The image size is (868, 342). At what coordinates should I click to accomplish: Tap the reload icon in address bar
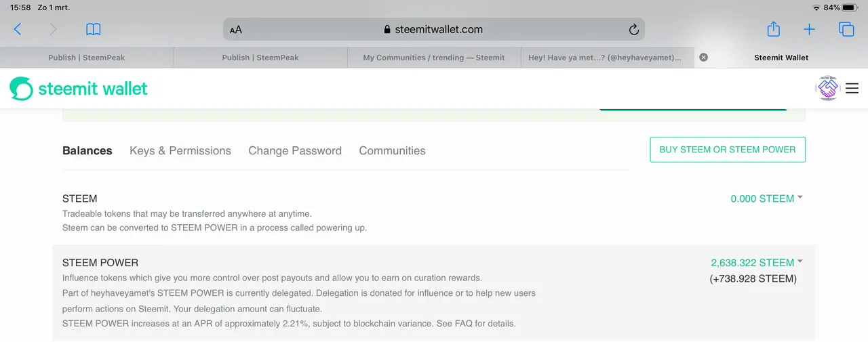pos(634,29)
